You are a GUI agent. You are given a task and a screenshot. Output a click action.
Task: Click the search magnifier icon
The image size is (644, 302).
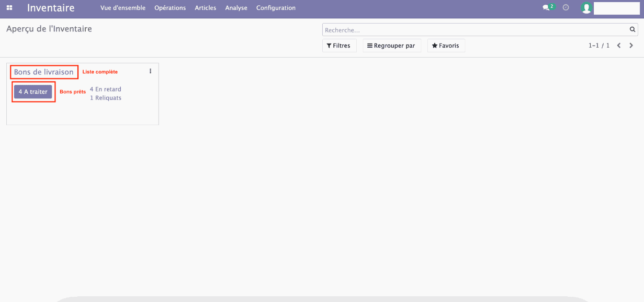pyautogui.click(x=632, y=29)
